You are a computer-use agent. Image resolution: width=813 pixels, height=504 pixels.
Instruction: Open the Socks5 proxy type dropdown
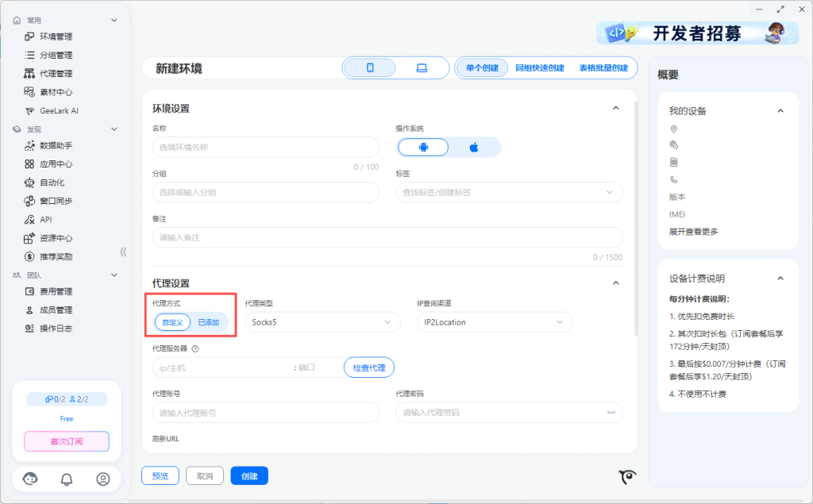click(x=322, y=322)
